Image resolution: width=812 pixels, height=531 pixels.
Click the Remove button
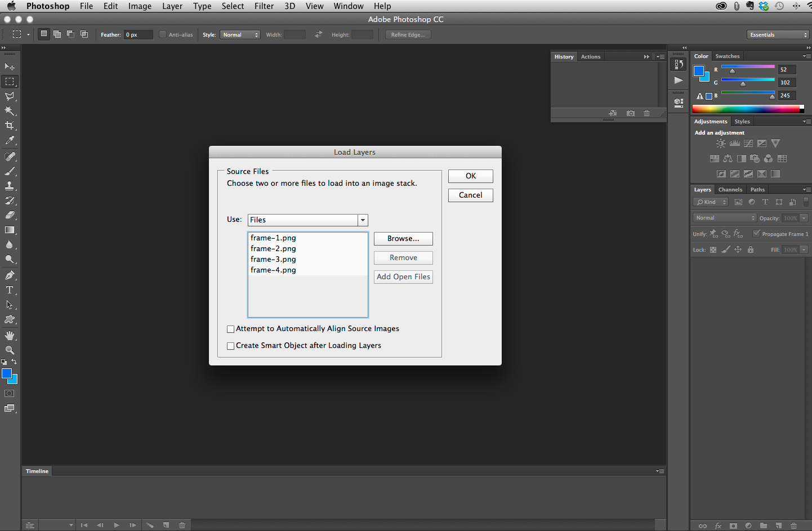tap(403, 258)
